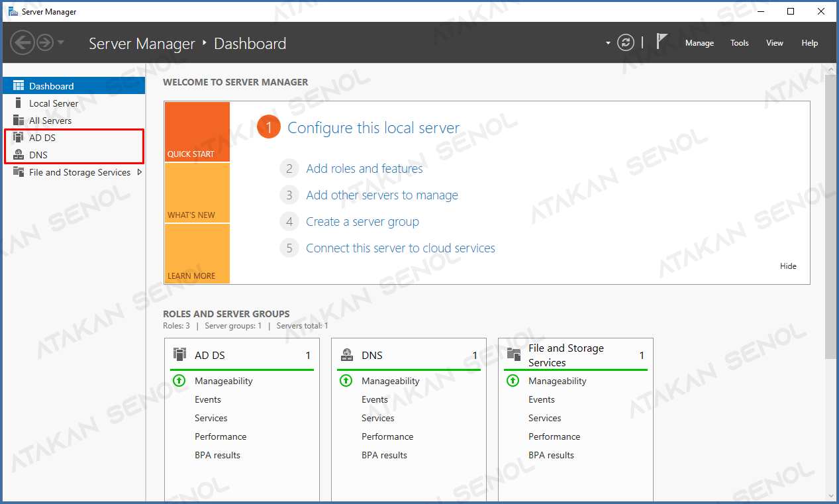Open Performance in the AD DS tile

221,436
